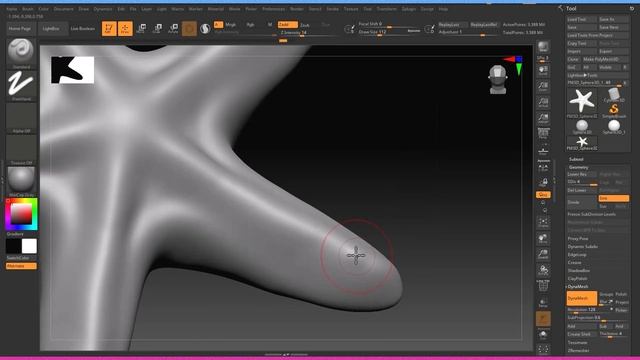This screenshot has height=360, width=640.
Task: Expand the ClayPolish section
Action: [578, 278]
